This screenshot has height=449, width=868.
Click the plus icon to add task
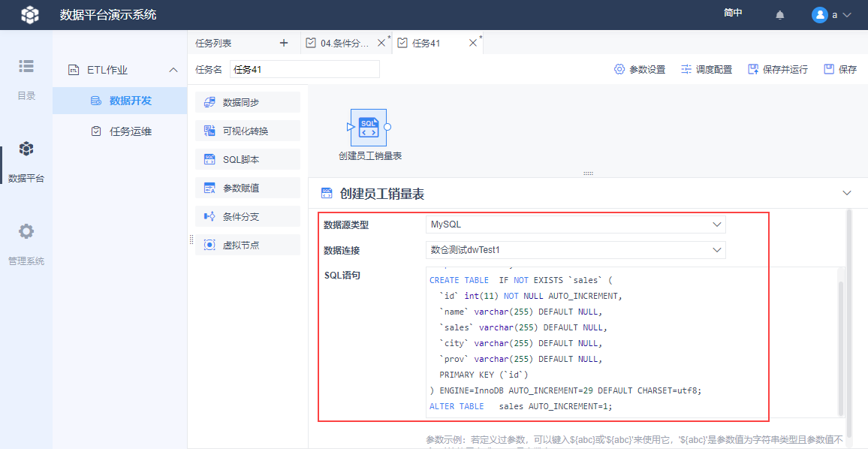tap(284, 43)
